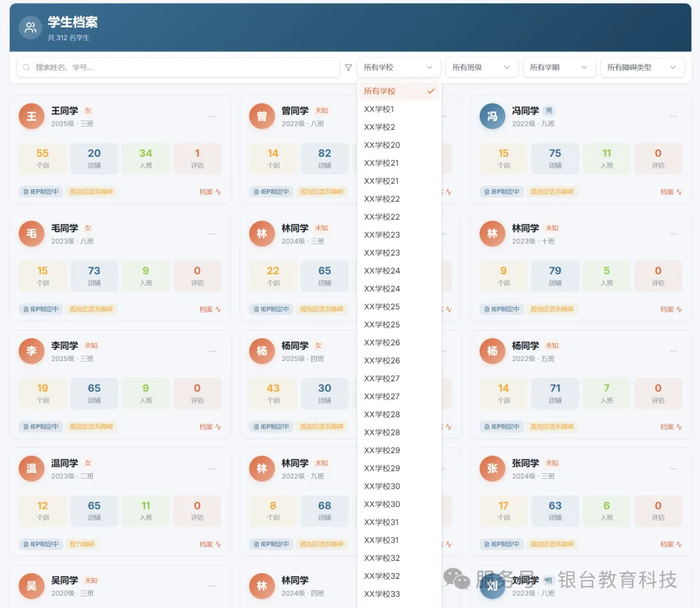Open the 档案 link on 王同学's card
Viewport: 700px width, 608px height.
pyautogui.click(x=210, y=192)
